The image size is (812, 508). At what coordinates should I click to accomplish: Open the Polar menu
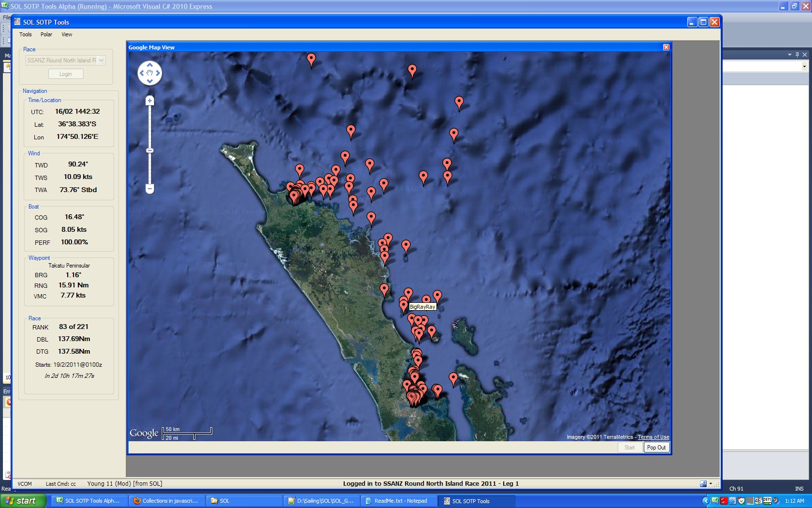pos(46,34)
